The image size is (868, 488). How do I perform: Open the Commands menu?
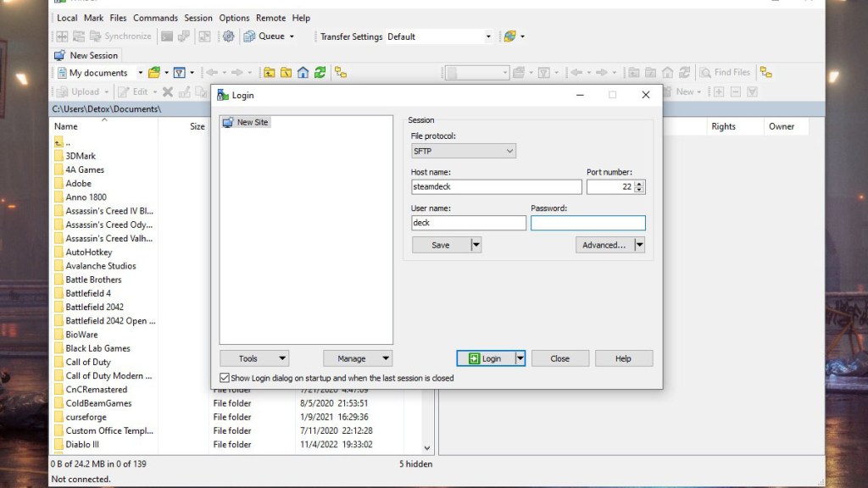pyautogui.click(x=155, y=18)
